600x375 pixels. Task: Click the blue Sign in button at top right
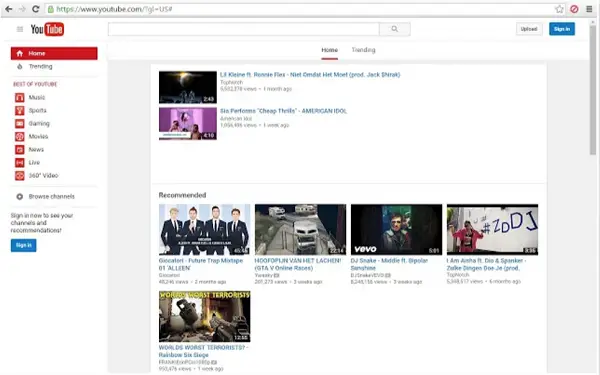[x=562, y=29]
